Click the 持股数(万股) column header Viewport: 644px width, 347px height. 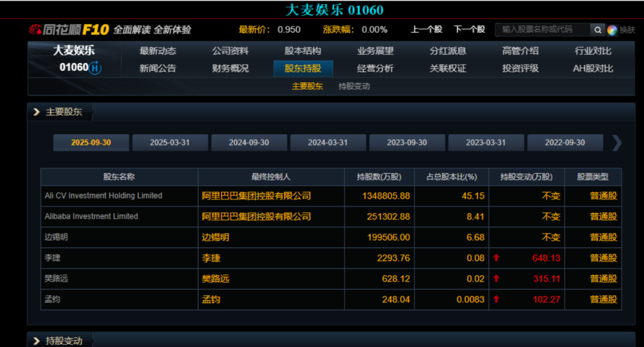[x=379, y=176]
